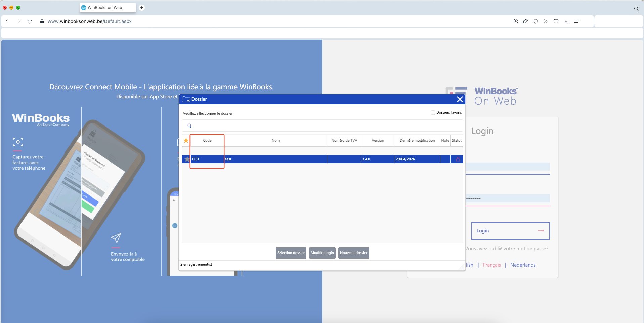Click the Nouveau dossier button
This screenshot has height=323, width=644.
pos(354,253)
